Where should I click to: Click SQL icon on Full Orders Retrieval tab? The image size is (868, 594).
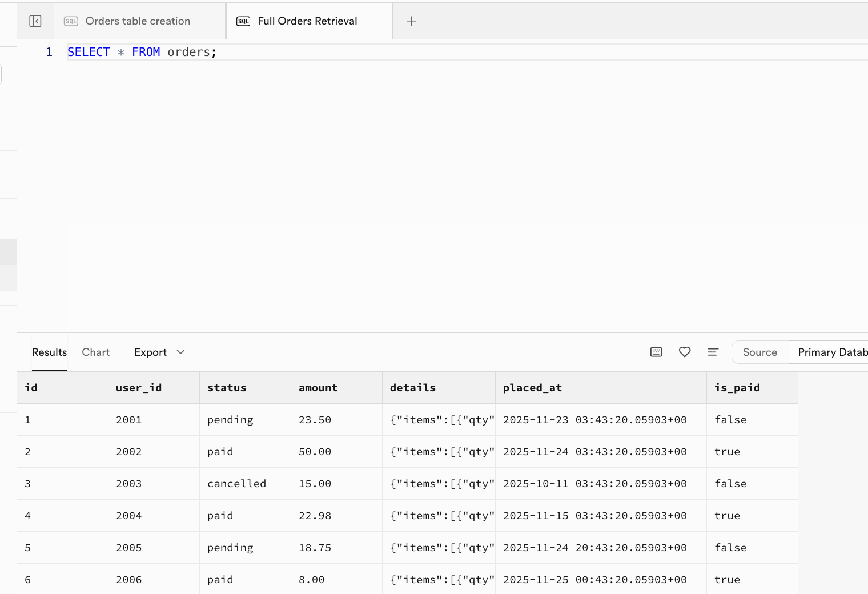pyautogui.click(x=243, y=21)
